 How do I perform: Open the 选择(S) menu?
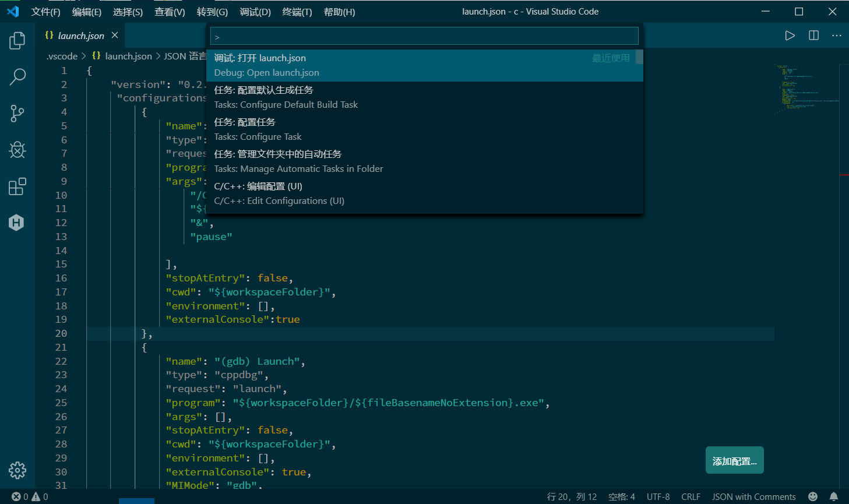[x=128, y=12]
